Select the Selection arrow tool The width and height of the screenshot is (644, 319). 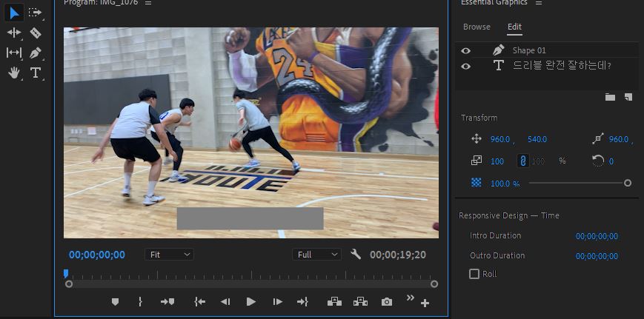(14, 13)
